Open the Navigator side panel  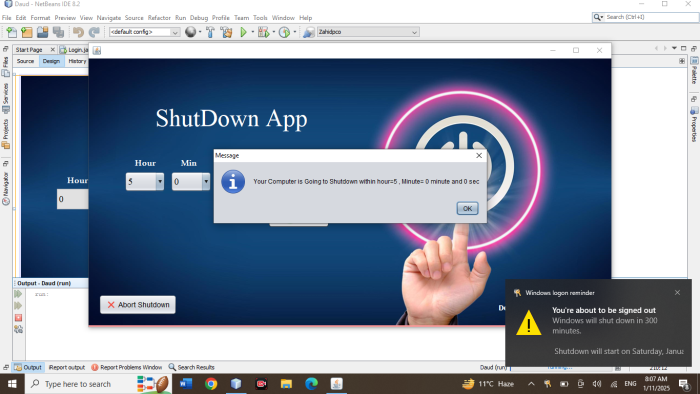coord(5,188)
